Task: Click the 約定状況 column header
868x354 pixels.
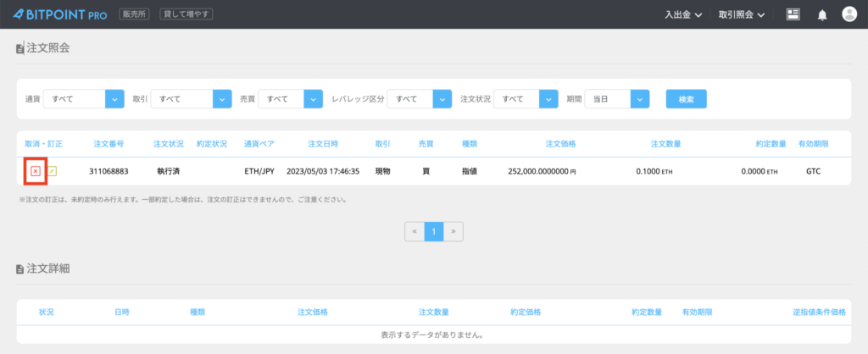Action: point(211,144)
